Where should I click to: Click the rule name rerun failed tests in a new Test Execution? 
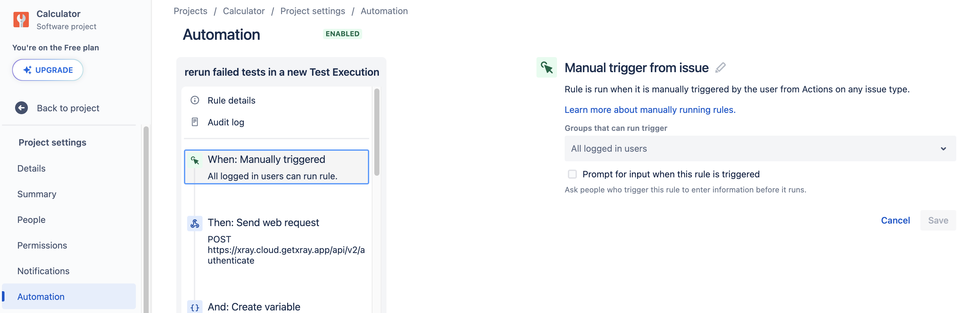(281, 72)
